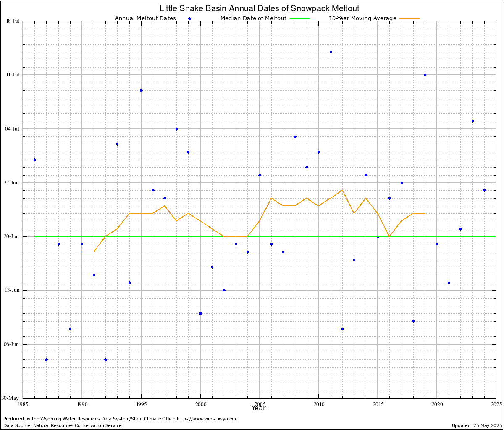Image resolution: width=504 pixels, height=430 pixels.
Task: Click the 2024 data point, the last year plotted
Action: coord(484,190)
